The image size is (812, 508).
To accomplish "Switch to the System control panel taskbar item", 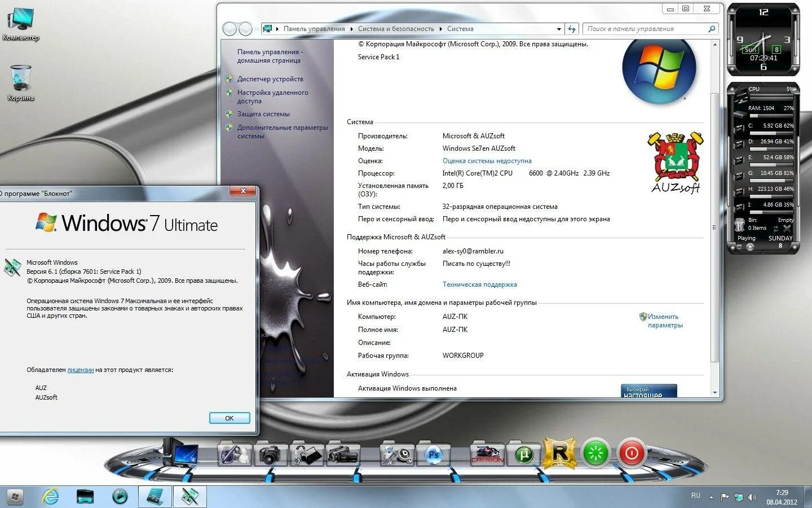I will point(155,497).
